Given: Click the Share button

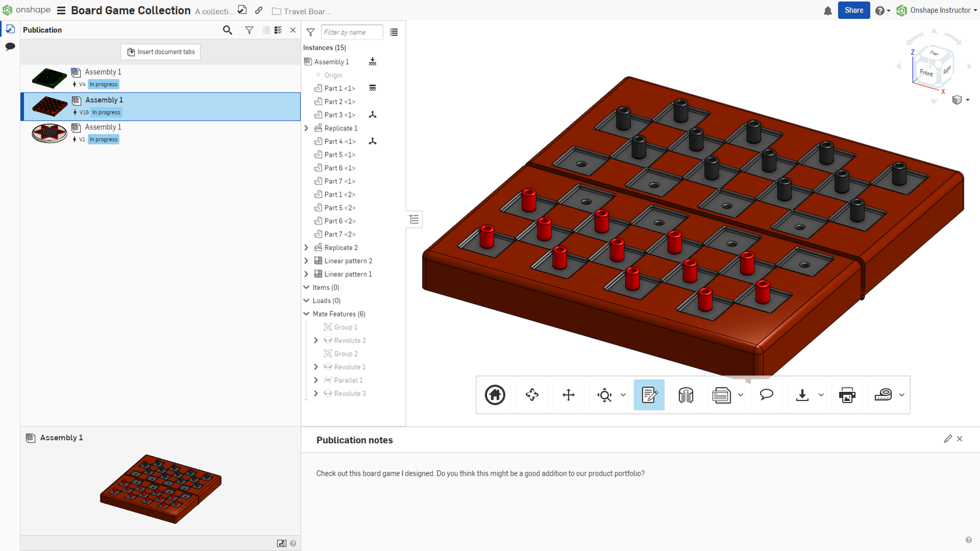Looking at the screenshot, I should click(853, 10).
